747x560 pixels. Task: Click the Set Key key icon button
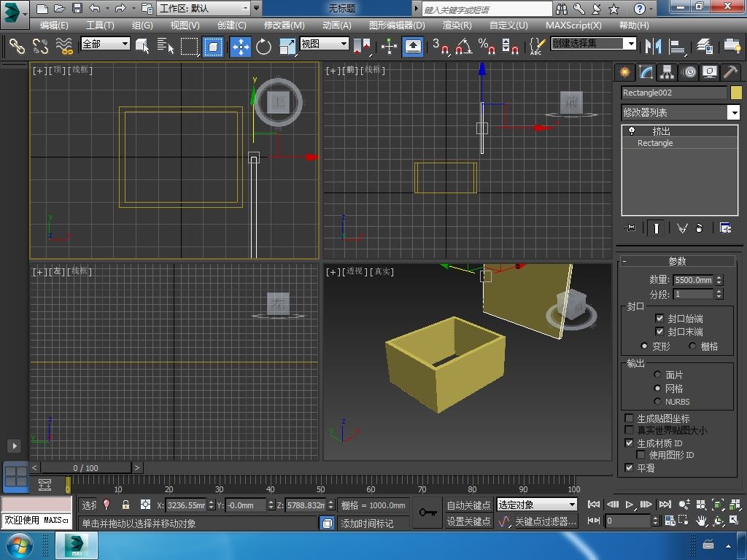pyautogui.click(x=428, y=513)
